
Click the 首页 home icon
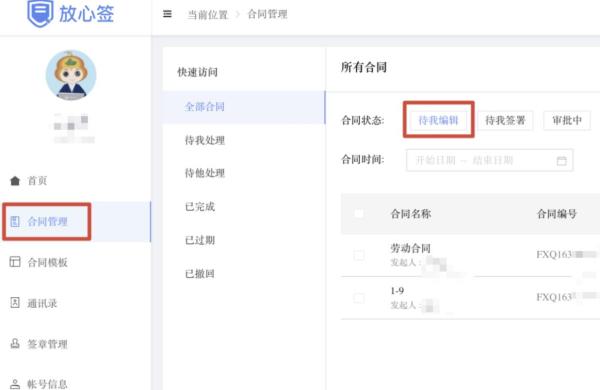(15, 181)
